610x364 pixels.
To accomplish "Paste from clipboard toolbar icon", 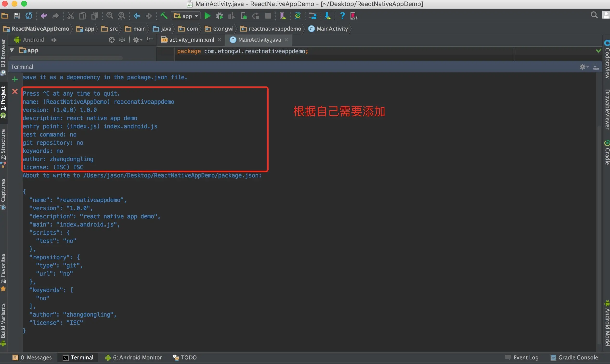I will [x=95, y=16].
